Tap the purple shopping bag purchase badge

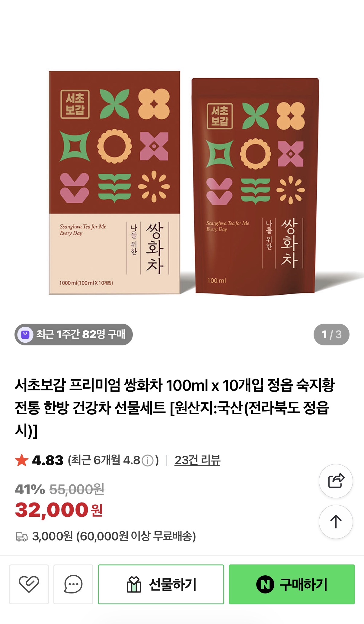pos(25,335)
